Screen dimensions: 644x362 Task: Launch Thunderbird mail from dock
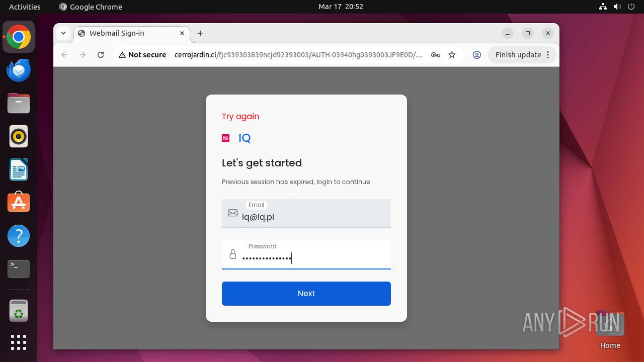(x=19, y=70)
